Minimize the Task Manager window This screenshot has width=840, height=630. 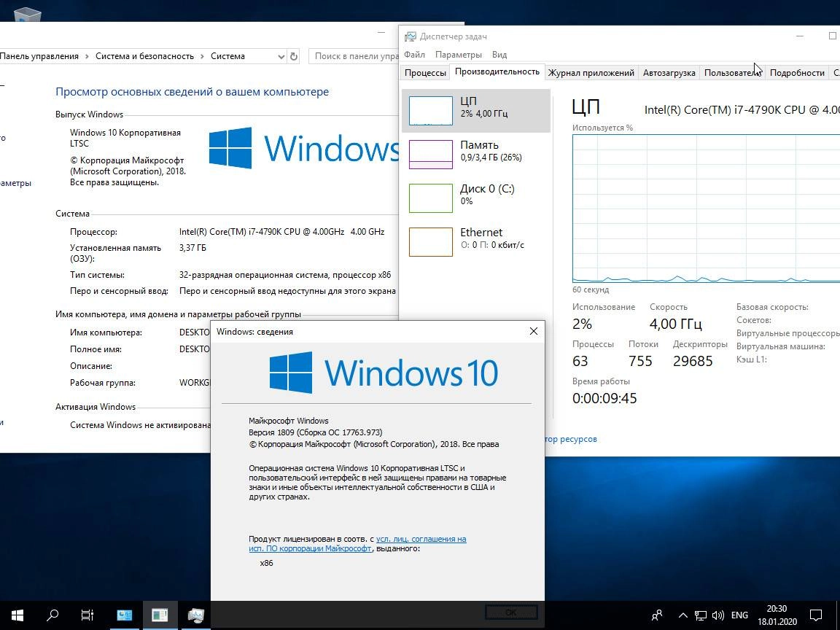tap(800, 36)
